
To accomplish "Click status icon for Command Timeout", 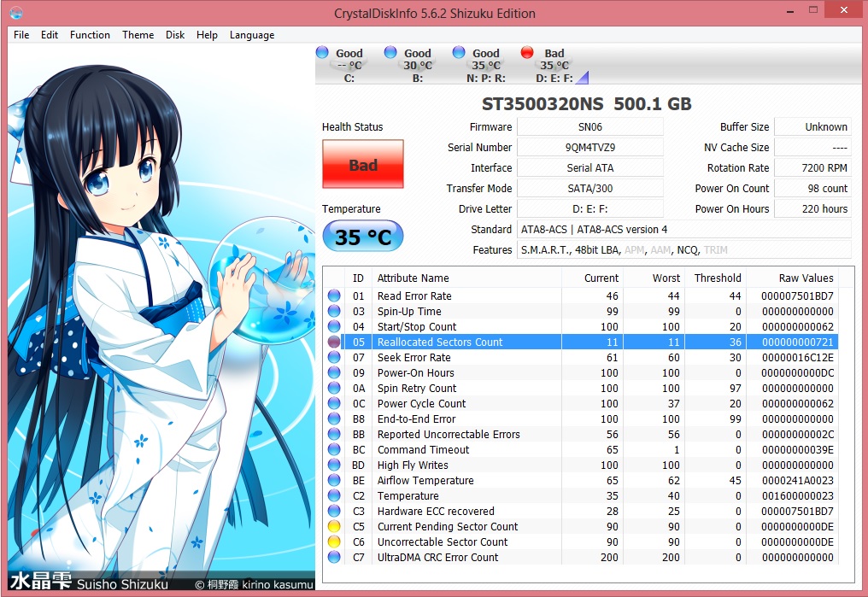I will coord(334,449).
